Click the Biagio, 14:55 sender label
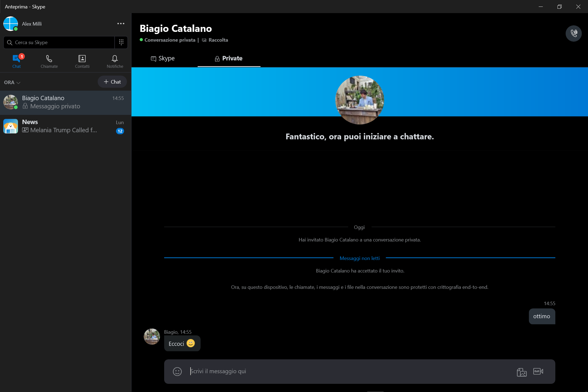Image resolution: width=588 pixels, height=392 pixels. [x=178, y=332]
